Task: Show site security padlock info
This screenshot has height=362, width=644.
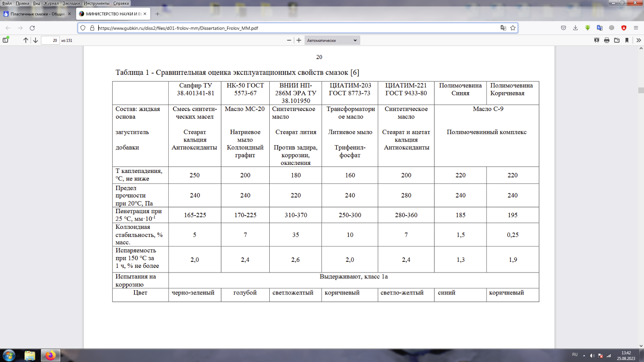Action: (x=92, y=28)
